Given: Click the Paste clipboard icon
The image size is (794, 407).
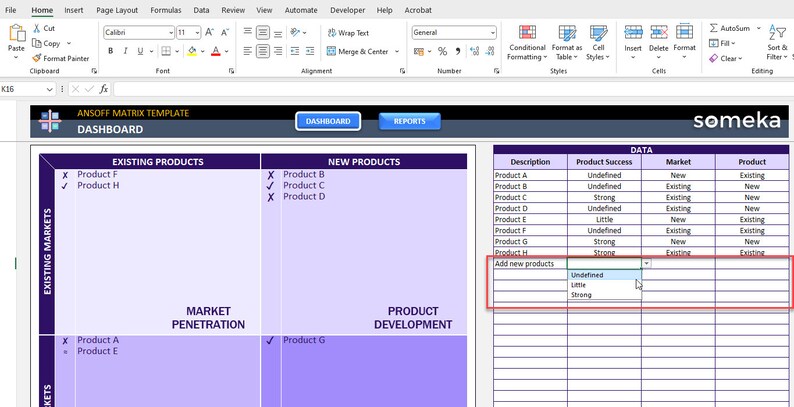Looking at the screenshot, I should [16, 33].
